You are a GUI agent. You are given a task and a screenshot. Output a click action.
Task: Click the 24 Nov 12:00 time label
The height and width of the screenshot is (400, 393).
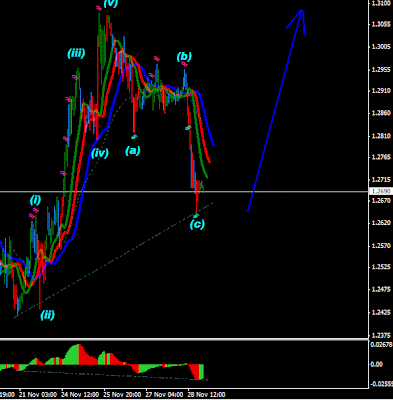click(x=80, y=395)
